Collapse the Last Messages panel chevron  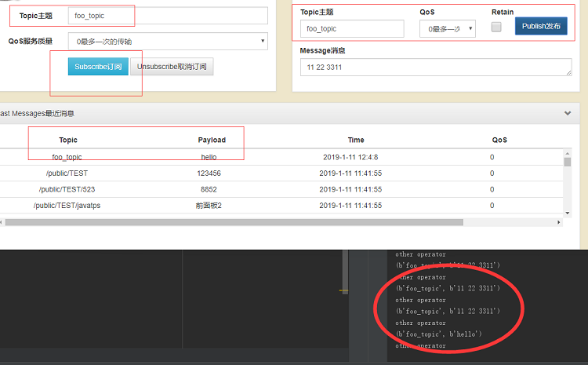coord(568,113)
